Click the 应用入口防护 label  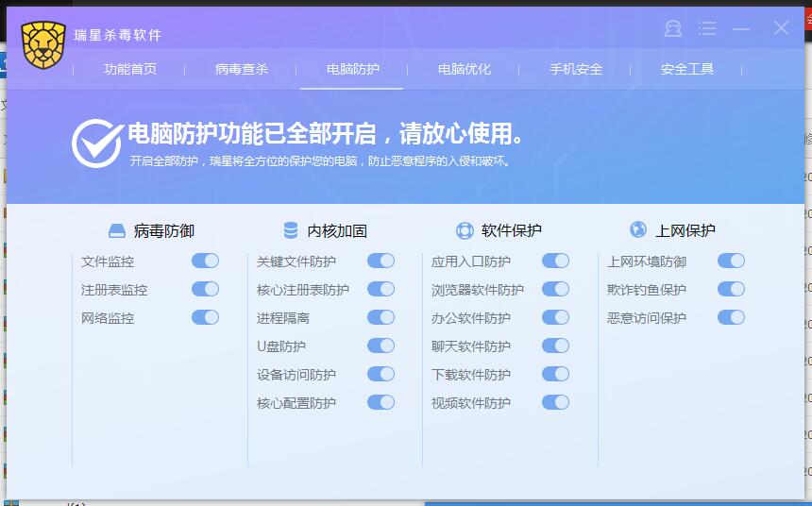click(x=471, y=261)
